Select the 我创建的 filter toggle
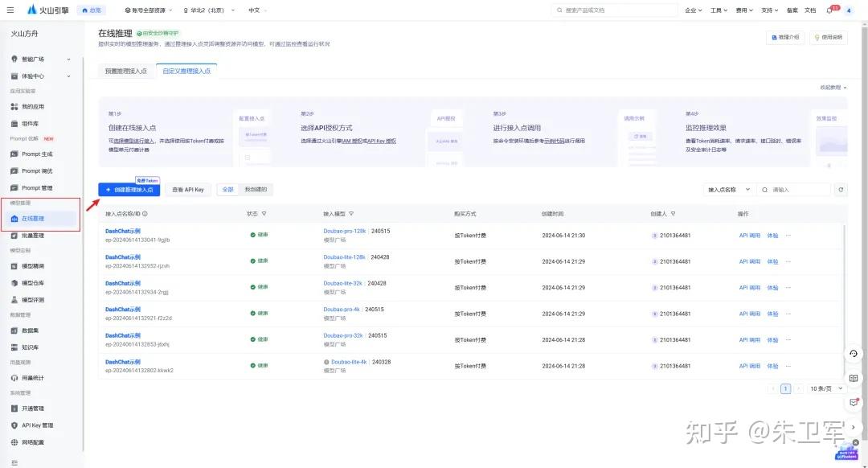 pyautogui.click(x=256, y=190)
